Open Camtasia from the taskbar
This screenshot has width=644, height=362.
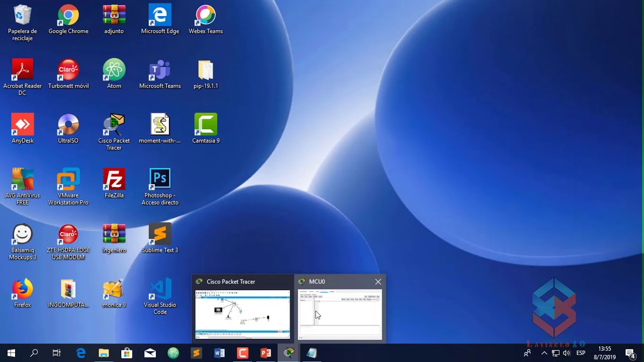pos(243,353)
